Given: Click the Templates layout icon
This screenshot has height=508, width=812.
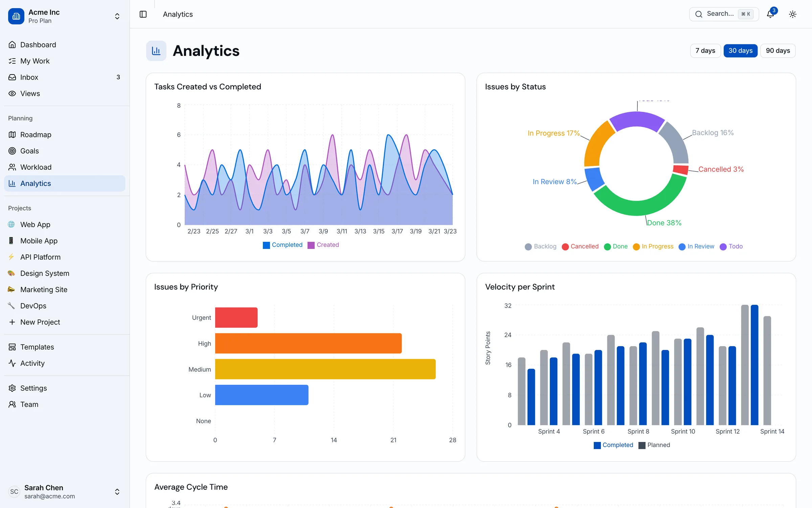Looking at the screenshot, I should (x=12, y=347).
